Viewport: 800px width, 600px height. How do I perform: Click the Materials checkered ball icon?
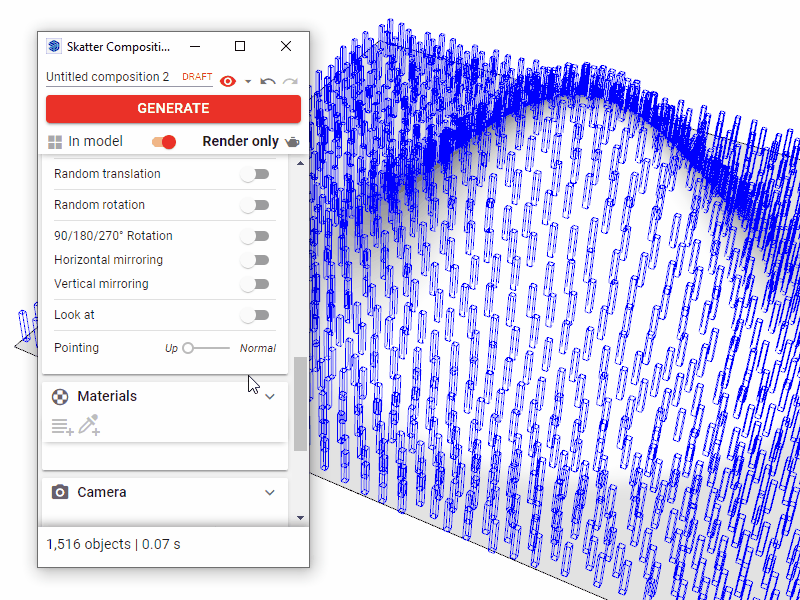tap(60, 396)
